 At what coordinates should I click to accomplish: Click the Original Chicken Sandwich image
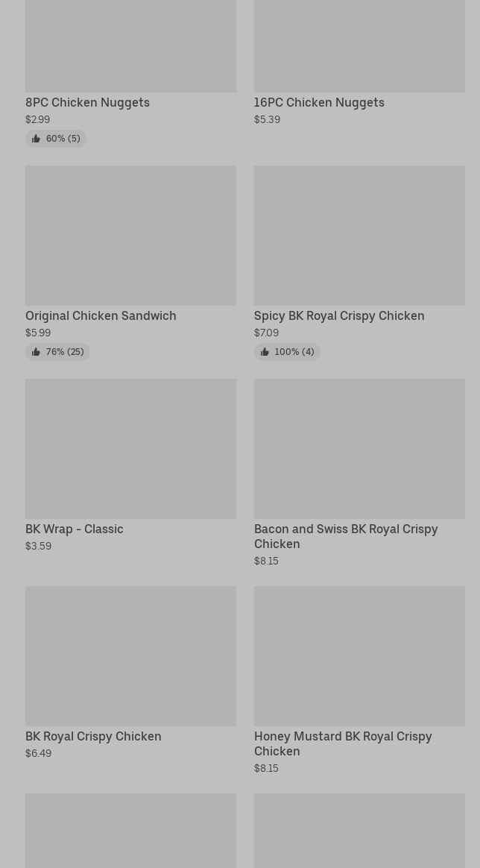130,235
